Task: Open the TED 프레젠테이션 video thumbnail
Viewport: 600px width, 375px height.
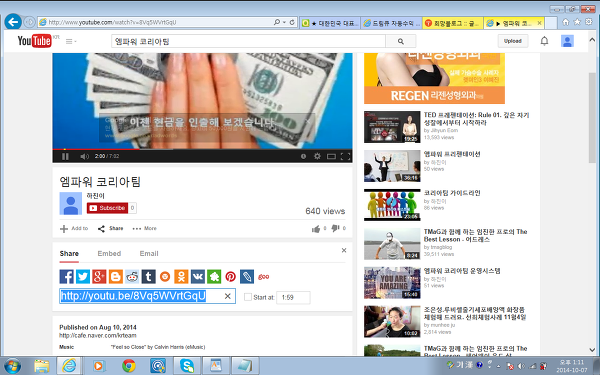Action: [x=392, y=127]
